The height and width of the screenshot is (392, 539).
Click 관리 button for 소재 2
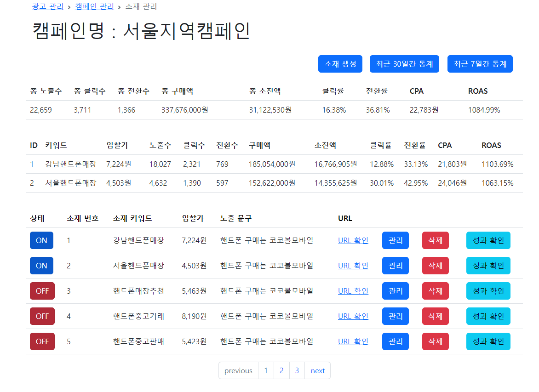point(396,266)
